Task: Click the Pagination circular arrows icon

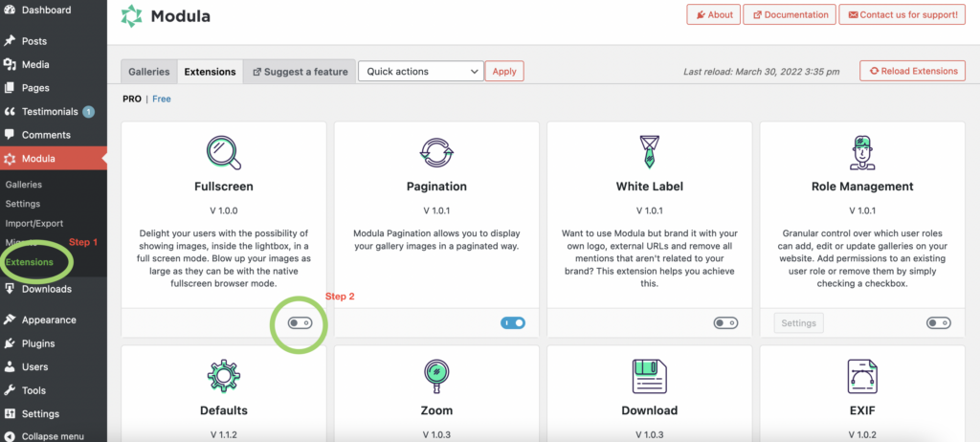Action: click(436, 152)
